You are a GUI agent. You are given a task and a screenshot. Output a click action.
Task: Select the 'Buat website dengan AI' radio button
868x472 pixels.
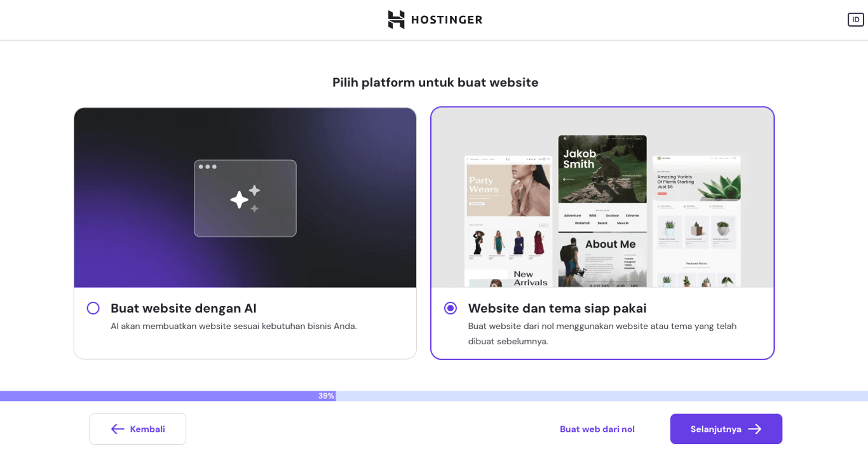pos(93,308)
